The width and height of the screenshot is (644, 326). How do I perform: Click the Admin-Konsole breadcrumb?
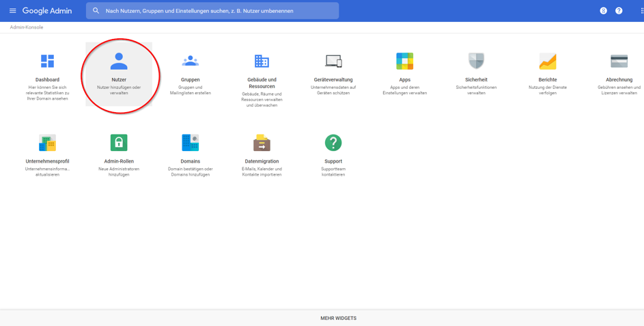tap(26, 27)
